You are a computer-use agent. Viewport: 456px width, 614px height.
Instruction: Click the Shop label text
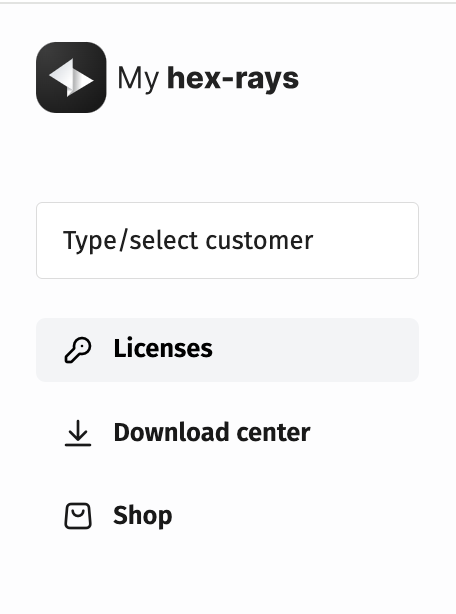pyautogui.click(x=142, y=516)
